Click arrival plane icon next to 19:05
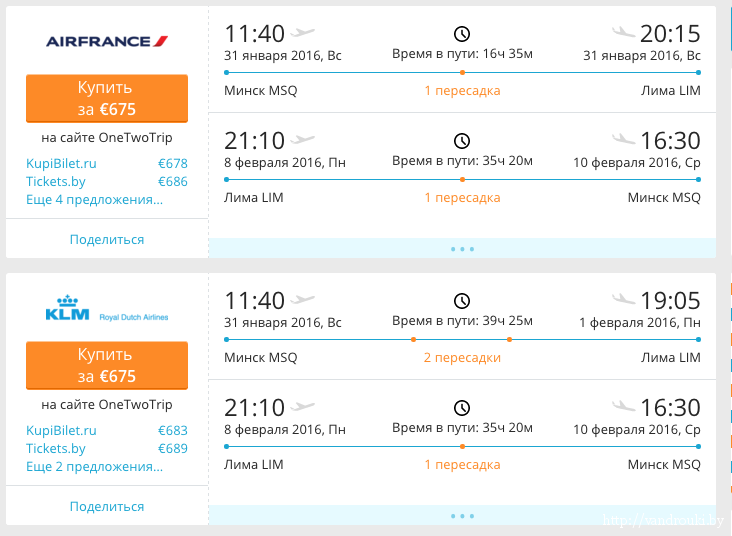The height and width of the screenshot is (536, 732). [x=623, y=300]
